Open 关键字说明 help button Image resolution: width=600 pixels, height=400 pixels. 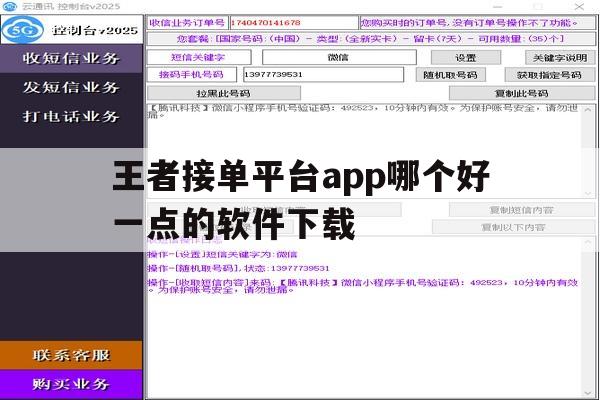[560, 58]
